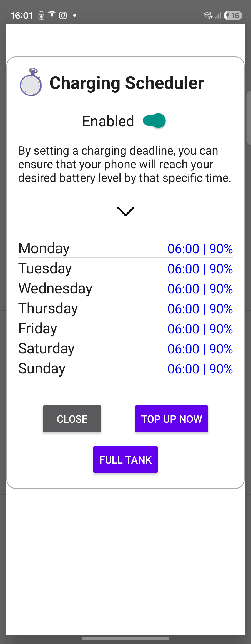Open Sunday's 06:00 | 90% setting
This screenshot has width=251, height=644.
(x=200, y=369)
